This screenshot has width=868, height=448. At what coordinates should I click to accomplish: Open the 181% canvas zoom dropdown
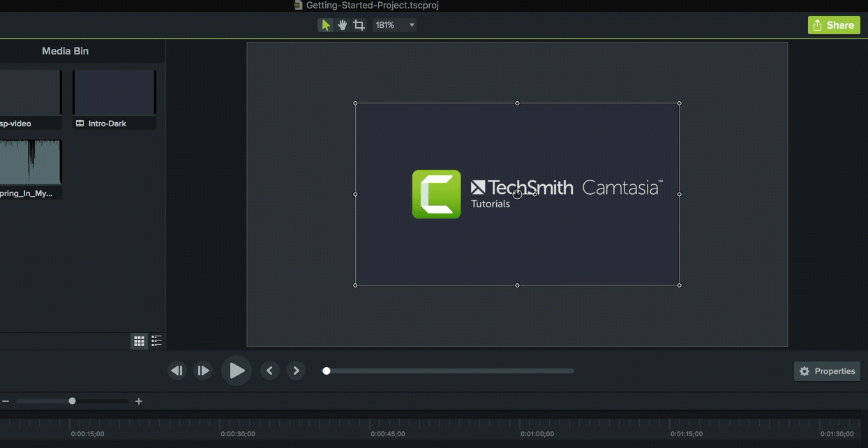395,25
